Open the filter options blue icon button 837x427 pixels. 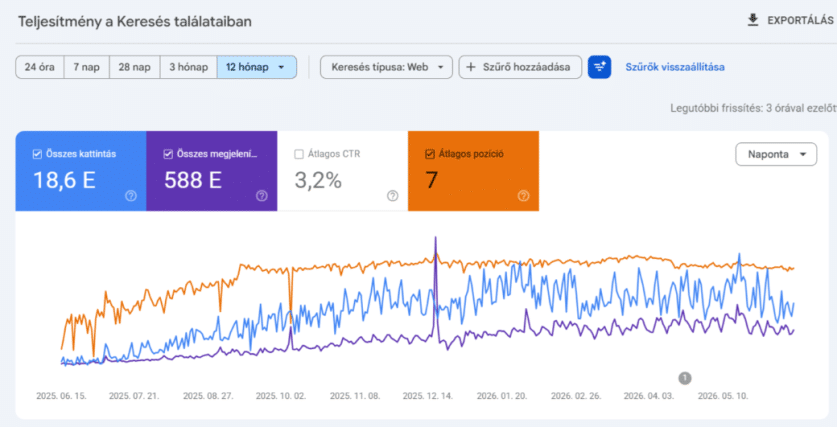coord(599,67)
